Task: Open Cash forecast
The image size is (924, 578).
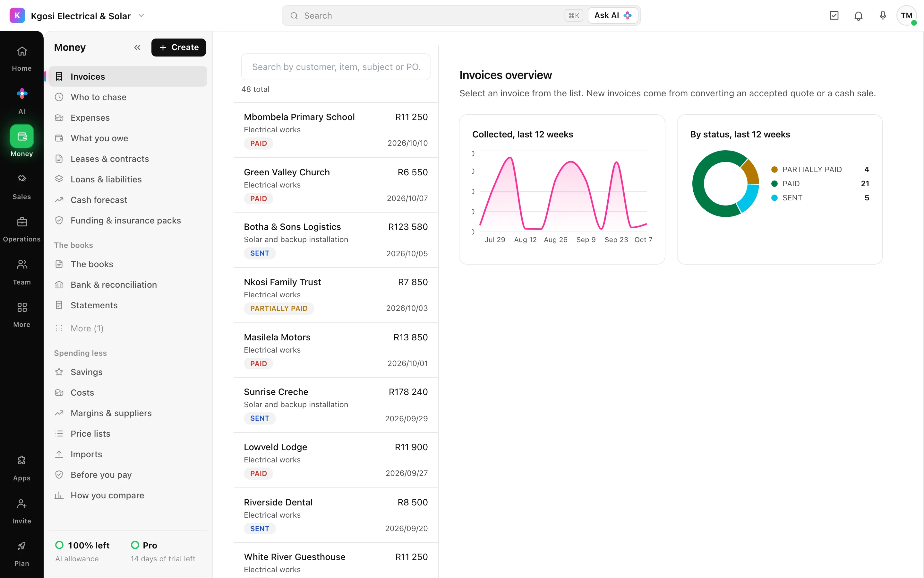Action: 128,200
